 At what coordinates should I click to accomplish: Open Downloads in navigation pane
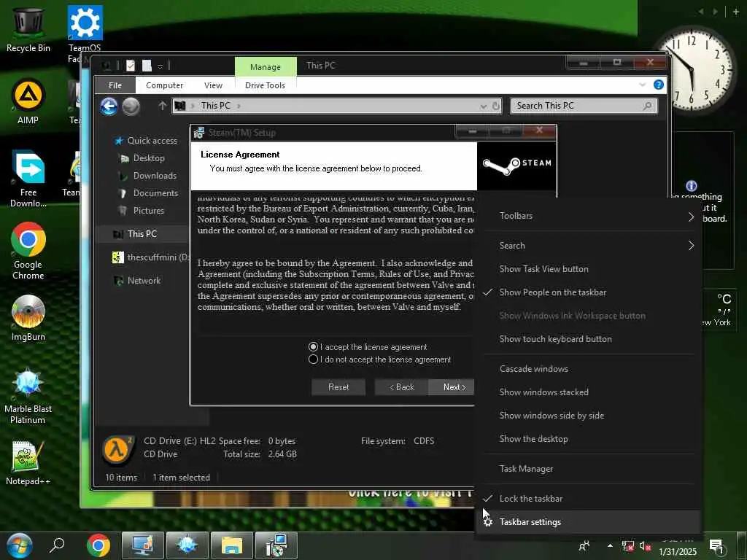148,176
